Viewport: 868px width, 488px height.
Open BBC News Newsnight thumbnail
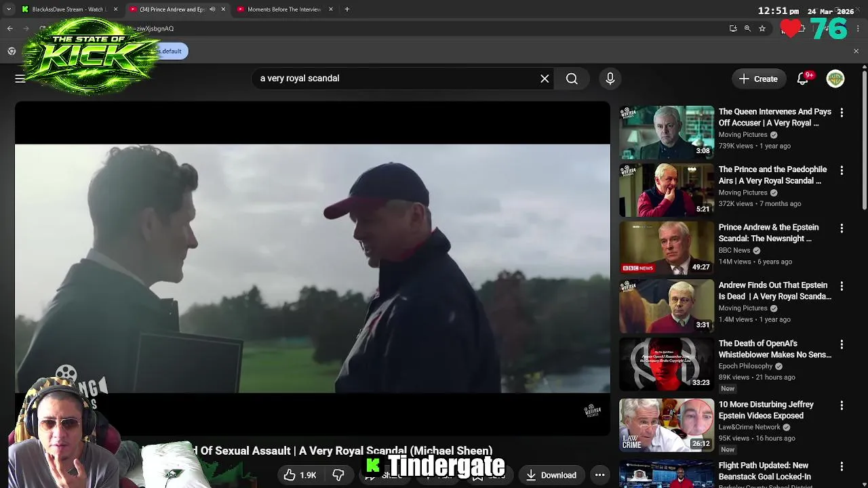coord(667,248)
